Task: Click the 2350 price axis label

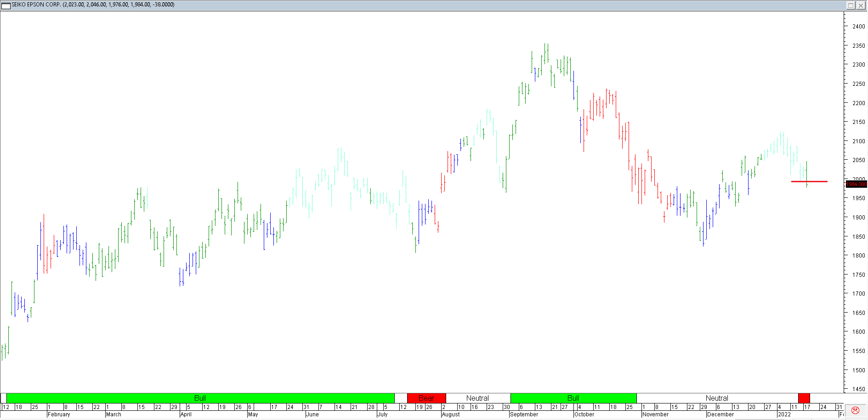Action: [x=859, y=46]
